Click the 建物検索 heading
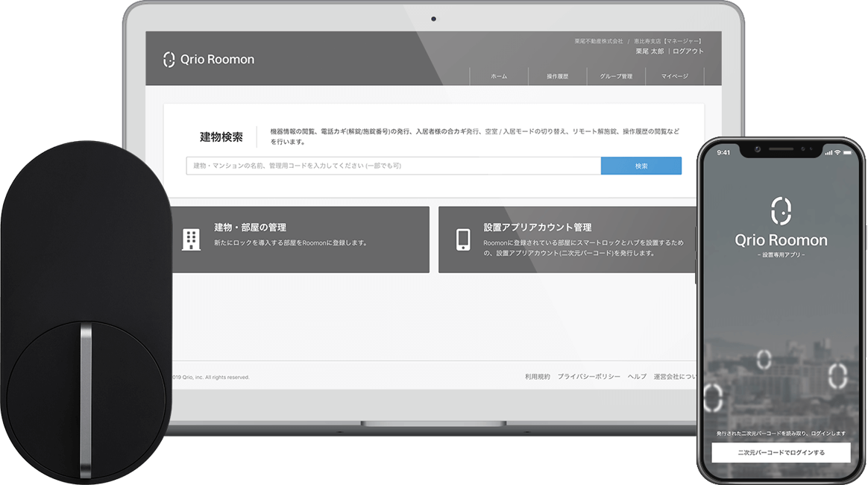868x485 pixels. pos(221,137)
